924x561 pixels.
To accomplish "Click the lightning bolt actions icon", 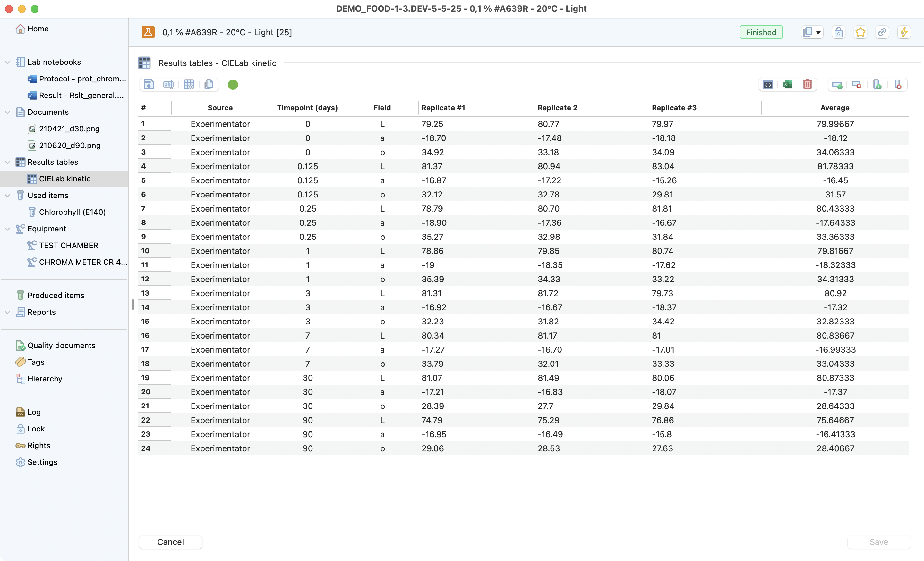I will 904,32.
